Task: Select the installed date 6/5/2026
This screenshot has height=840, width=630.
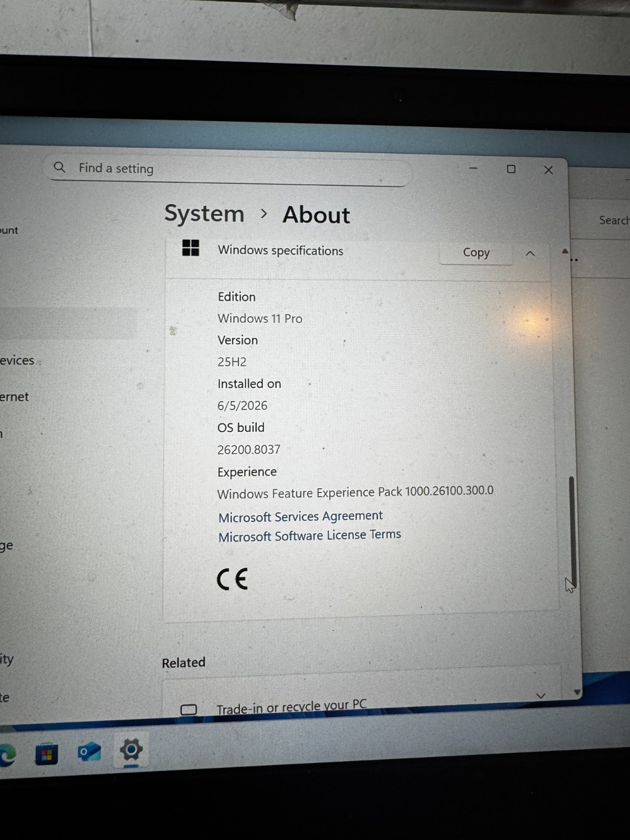Action: click(x=243, y=406)
